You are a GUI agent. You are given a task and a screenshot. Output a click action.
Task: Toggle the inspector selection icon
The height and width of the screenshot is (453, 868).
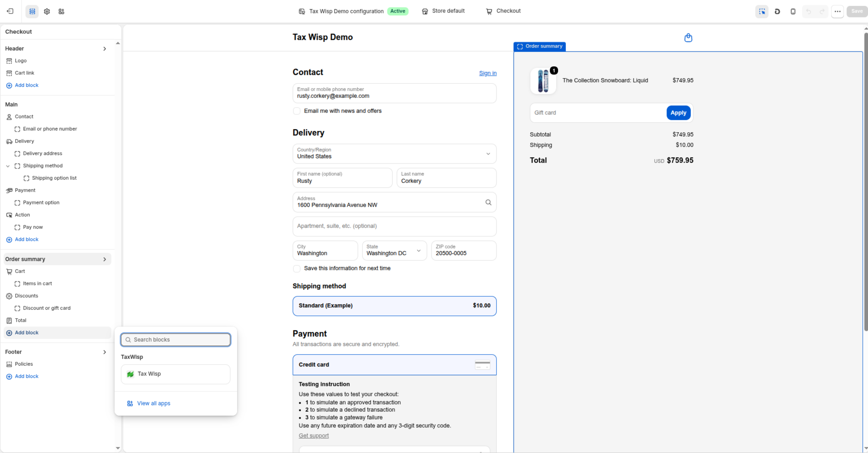point(762,11)
